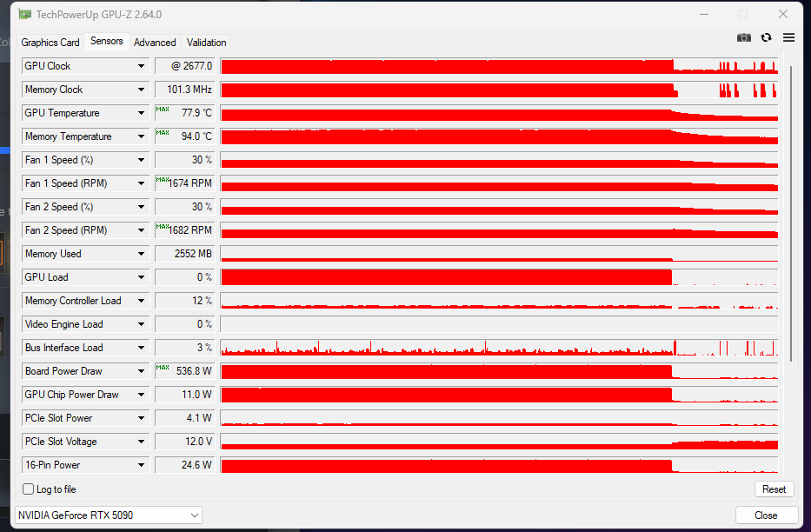Expand the Fan 1 Speed (RPM) dropdown
Viewport: 811px width, 532px height.
[141, 183]
